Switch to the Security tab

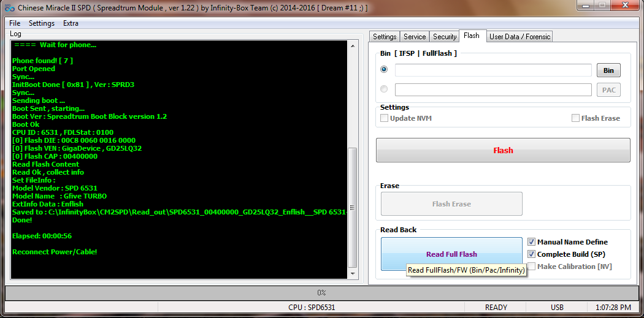point(445,37)
